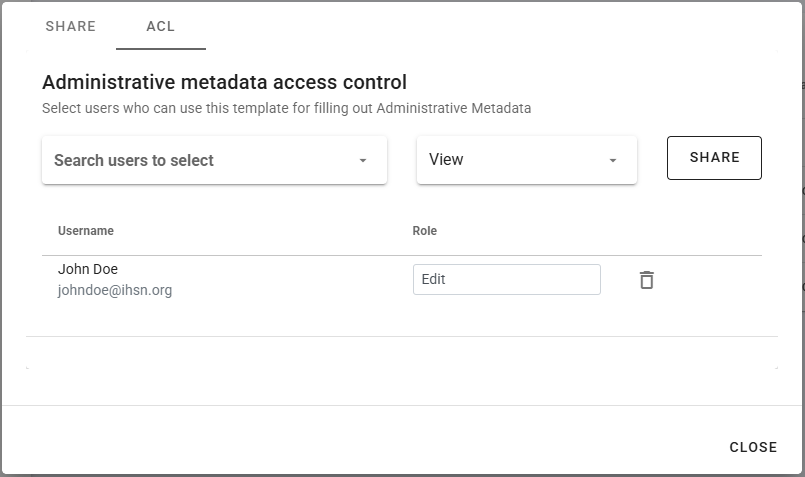The image size is (805, 477).
Task: Click the Role column header
Action: pyautogui.click(x=425, y=231)
